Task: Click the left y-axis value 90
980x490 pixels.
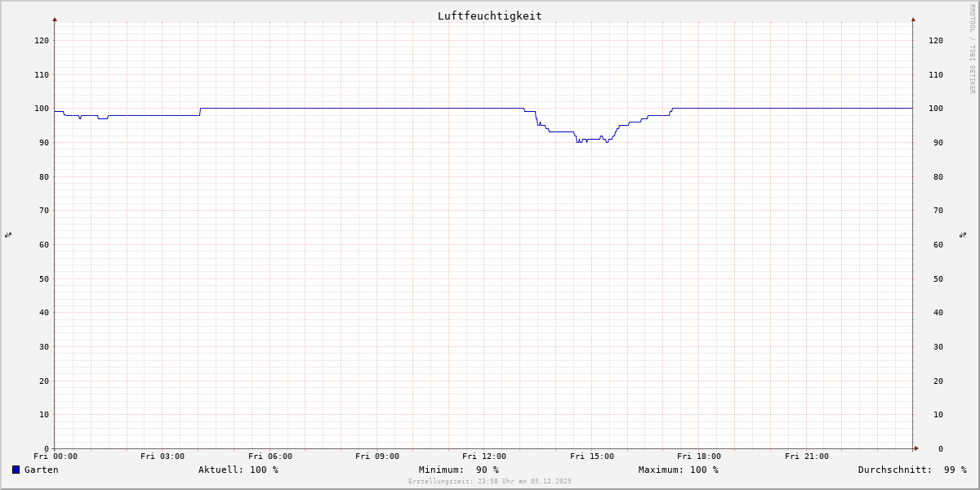Action: [44, 142]
